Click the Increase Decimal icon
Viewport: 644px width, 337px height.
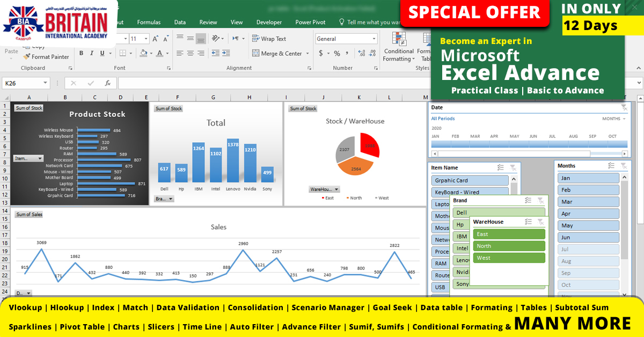(361, 53)
